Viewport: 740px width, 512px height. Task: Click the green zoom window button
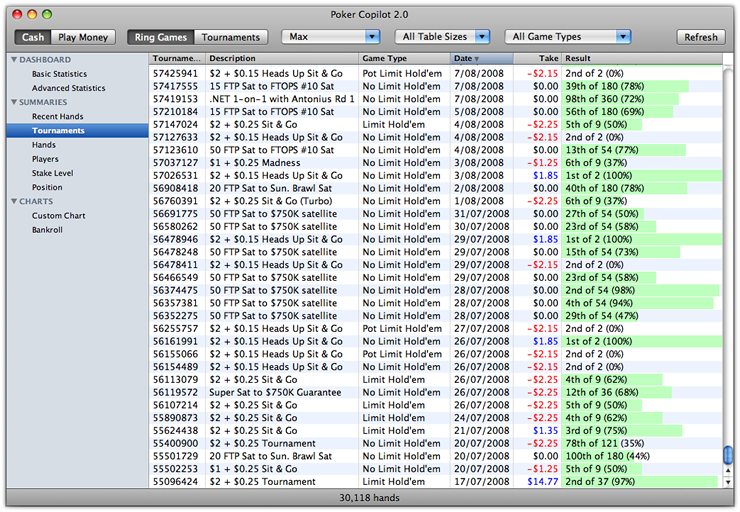tap(47, 14)
